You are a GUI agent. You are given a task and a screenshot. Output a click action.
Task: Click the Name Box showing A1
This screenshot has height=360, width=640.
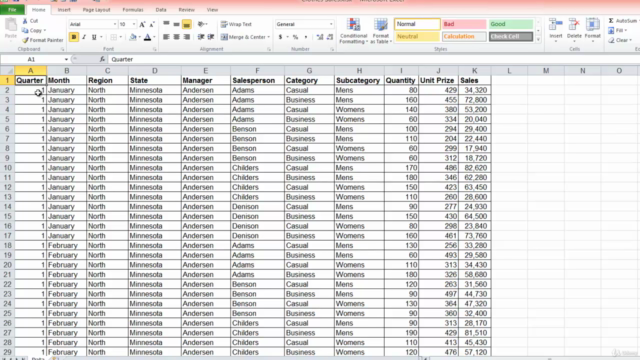click(x=32, y=60)
